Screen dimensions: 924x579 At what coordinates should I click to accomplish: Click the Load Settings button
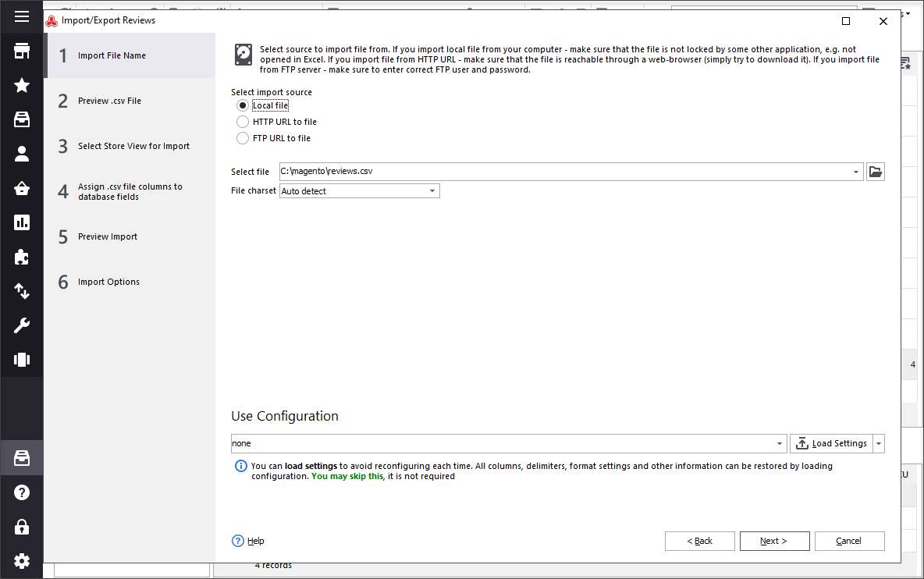[x=831, y=443]
